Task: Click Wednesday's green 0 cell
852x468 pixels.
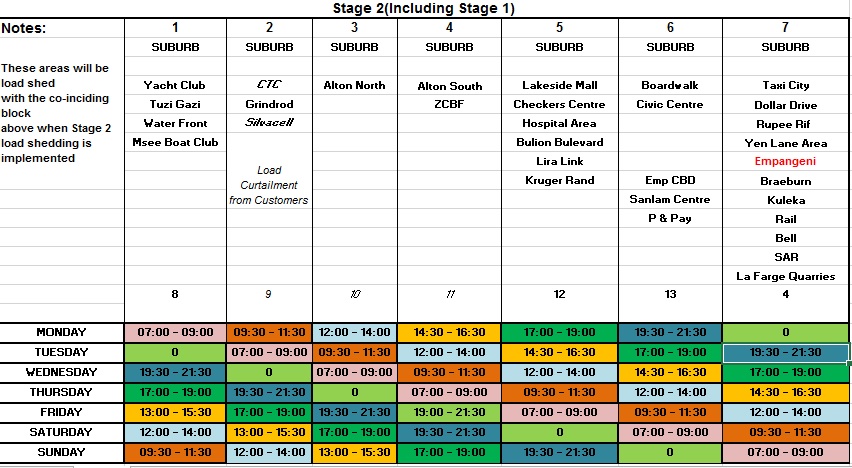Action: 269,372
